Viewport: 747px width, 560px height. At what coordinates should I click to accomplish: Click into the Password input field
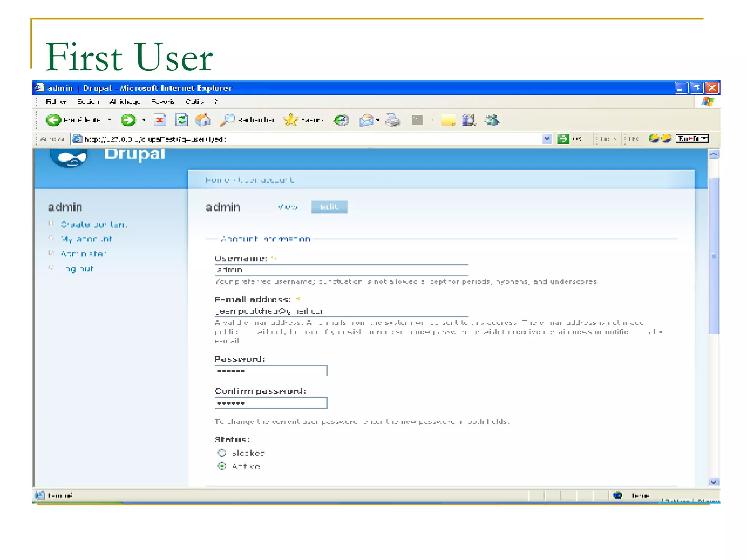(271, 371)
